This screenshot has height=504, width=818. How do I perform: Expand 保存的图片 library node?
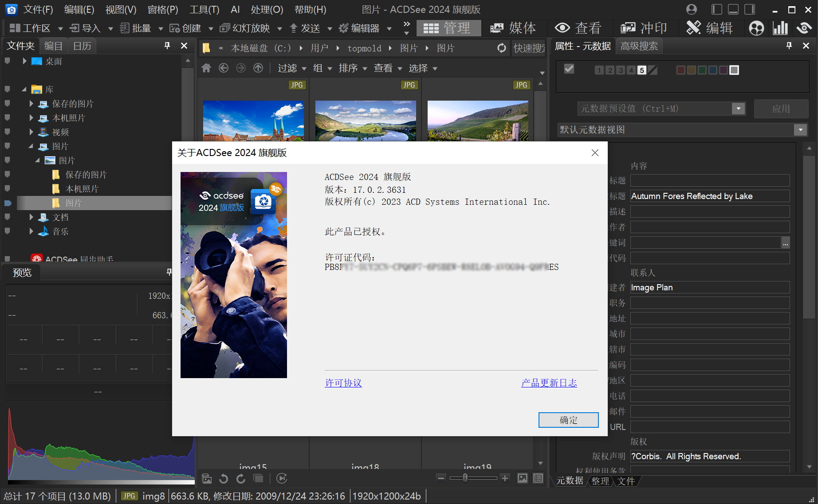(x=31, y=104)
